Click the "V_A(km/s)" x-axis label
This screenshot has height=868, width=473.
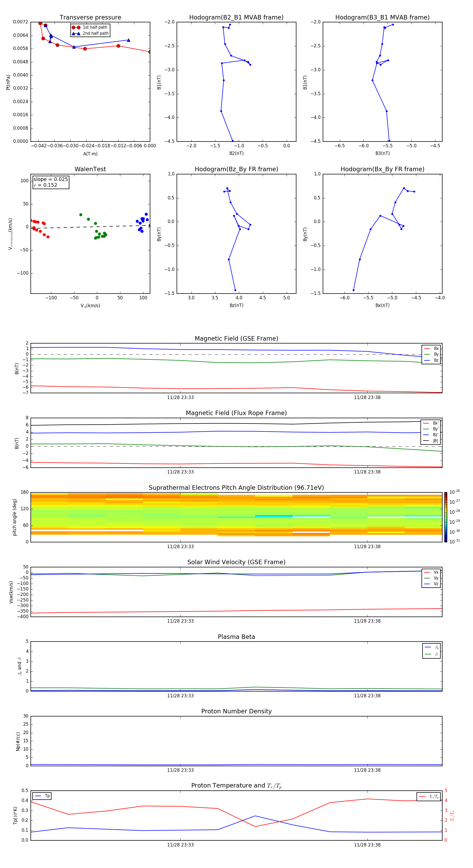tap(90, 306)
